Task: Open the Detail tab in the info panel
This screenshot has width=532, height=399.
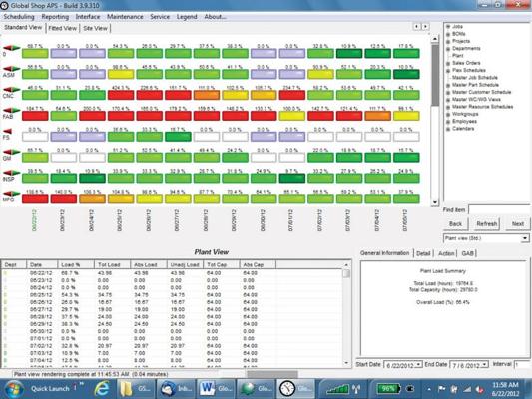Action: 423,253
